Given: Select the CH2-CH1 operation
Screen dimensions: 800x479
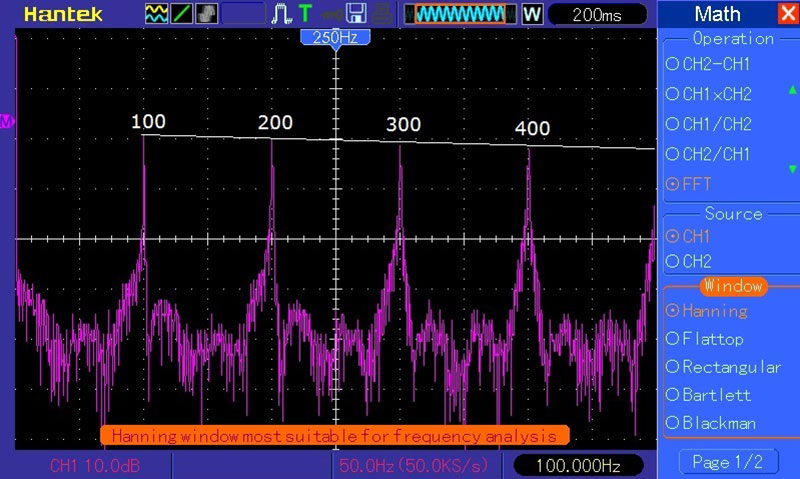Looking at the screenshot, I should coord(708,64).
